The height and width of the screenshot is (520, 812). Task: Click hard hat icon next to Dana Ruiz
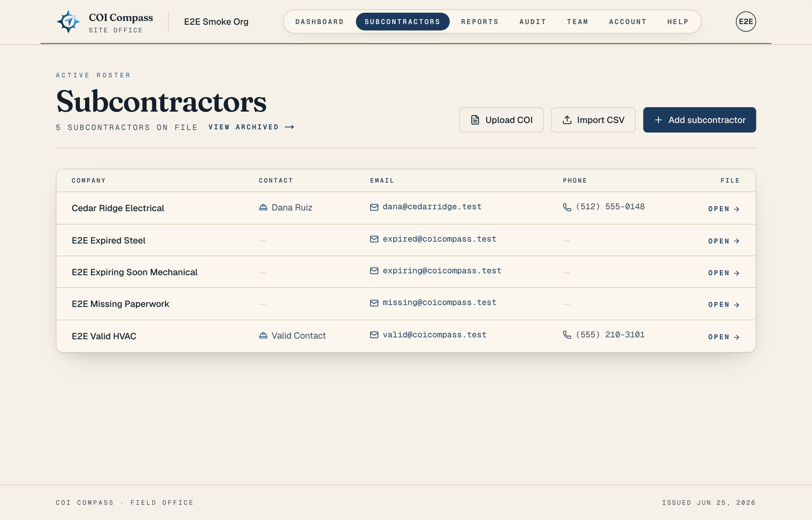(x=263, y=207)
